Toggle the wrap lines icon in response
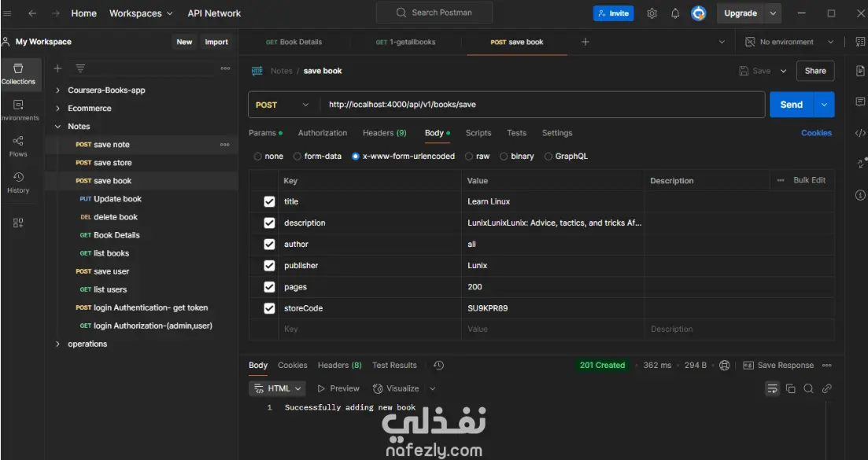868x460 pixels. pyautogui.click(x=772, y=388)
